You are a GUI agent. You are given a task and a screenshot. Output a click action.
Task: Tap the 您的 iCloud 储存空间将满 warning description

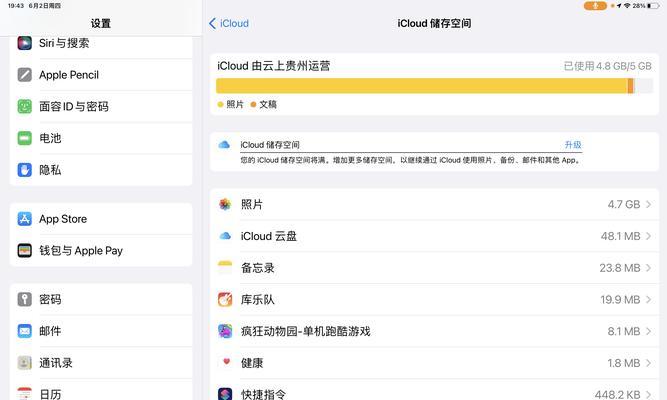410,160
